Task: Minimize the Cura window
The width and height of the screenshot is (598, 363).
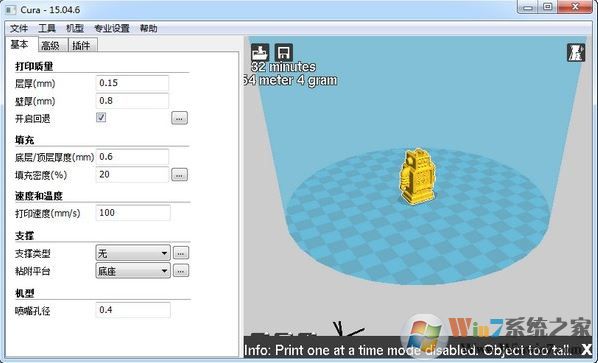Action: (528, 7)
